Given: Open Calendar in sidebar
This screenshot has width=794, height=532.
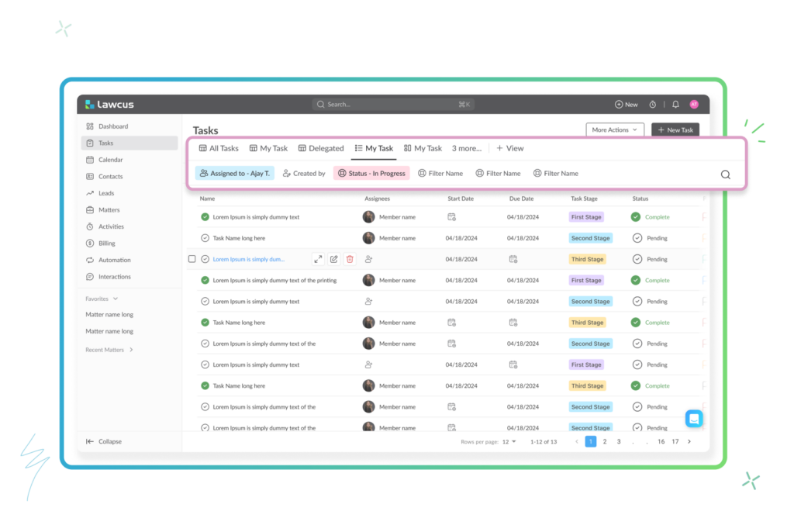Looking at the screenshot, I should point(129,160).
